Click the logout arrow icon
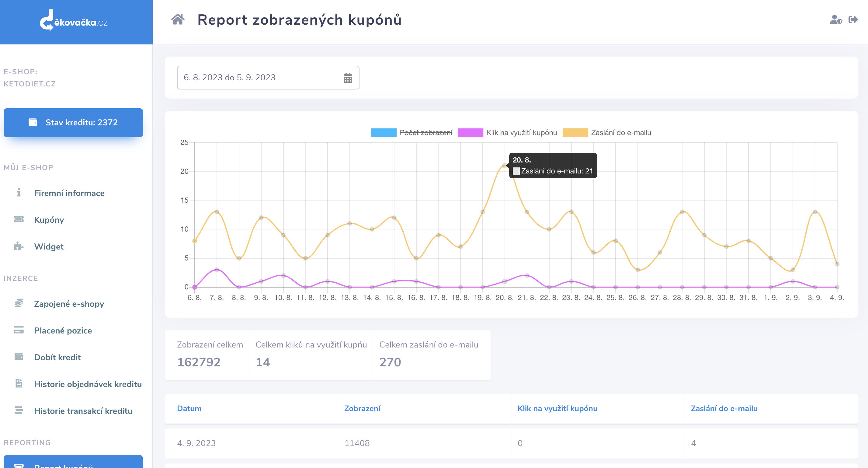The height and width of the screenshot is (468, 868). (853, 19)
